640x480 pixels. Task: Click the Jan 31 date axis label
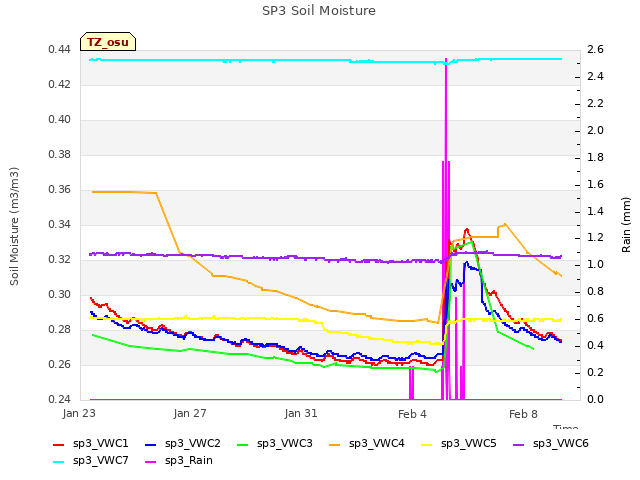click(x=301, y=413)
